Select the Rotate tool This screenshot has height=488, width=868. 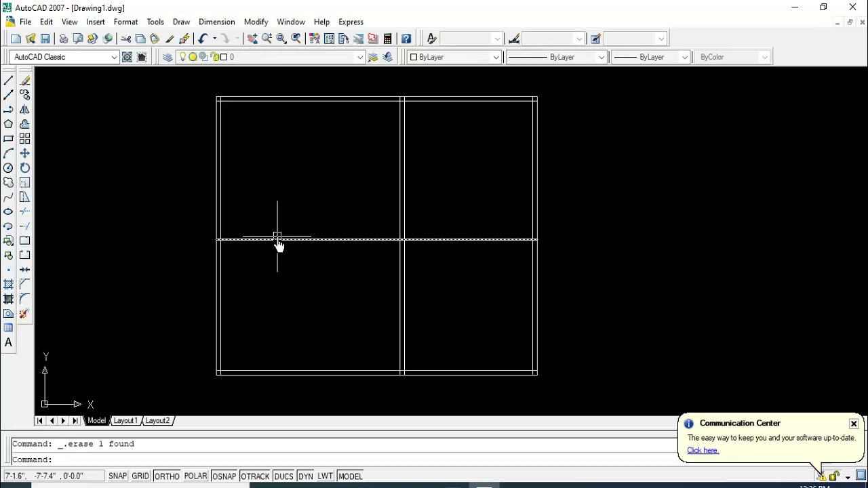pyautogui.click(x=24, y=168)
